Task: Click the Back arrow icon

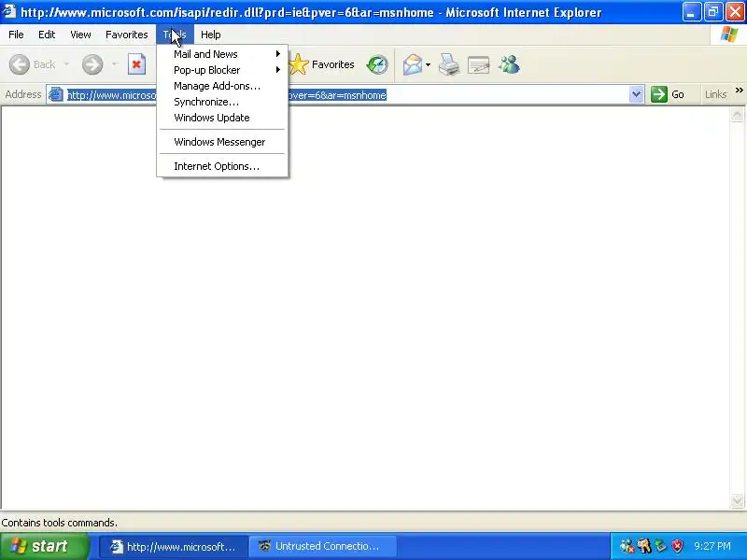Action: click(x=20, y=64)
